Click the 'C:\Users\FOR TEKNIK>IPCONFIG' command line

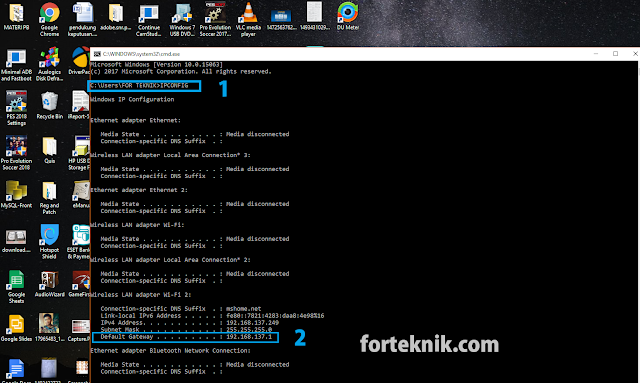139,85
